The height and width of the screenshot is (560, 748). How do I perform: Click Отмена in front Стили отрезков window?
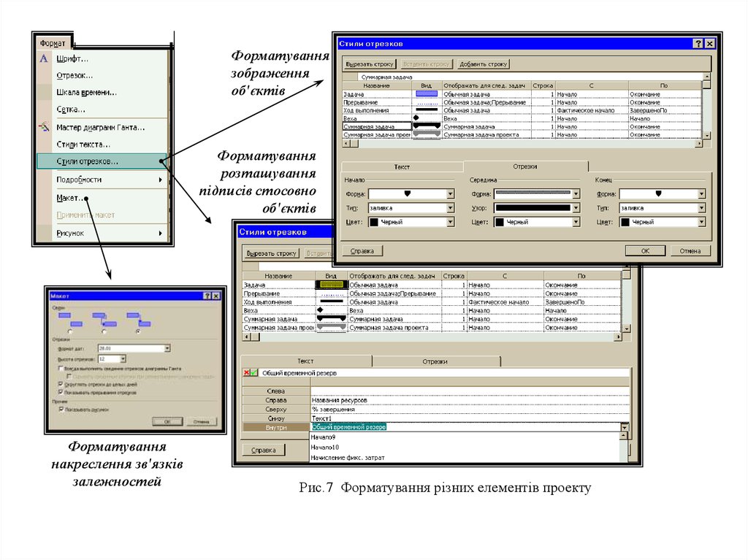[x=690, y=251]
